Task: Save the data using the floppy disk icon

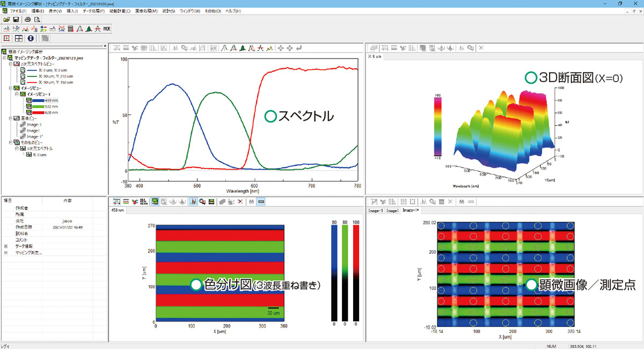Action: tap(17, 20)
